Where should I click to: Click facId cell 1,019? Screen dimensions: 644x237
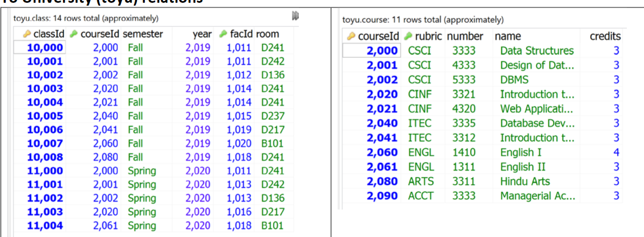point(239,130)
